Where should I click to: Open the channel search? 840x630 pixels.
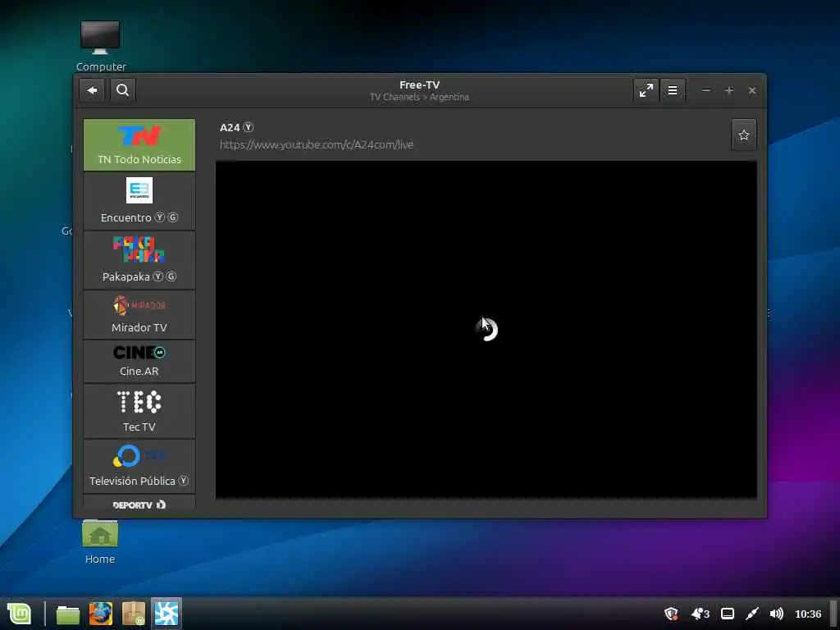point(123,90)
